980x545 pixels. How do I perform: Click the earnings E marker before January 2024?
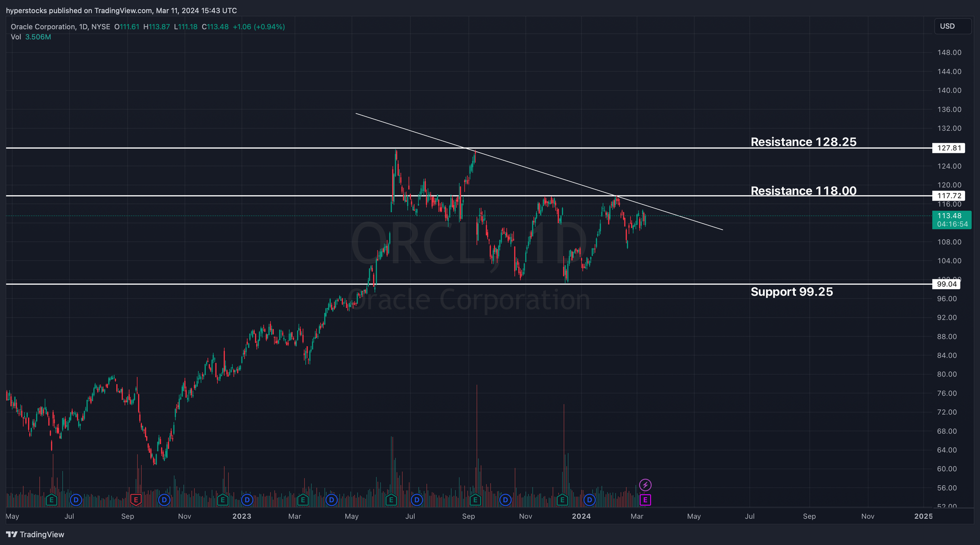(x=563, y=500)
